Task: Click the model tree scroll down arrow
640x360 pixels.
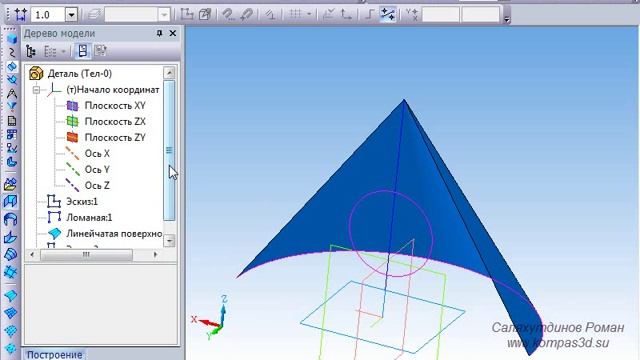Action: [x=169, y=241]
